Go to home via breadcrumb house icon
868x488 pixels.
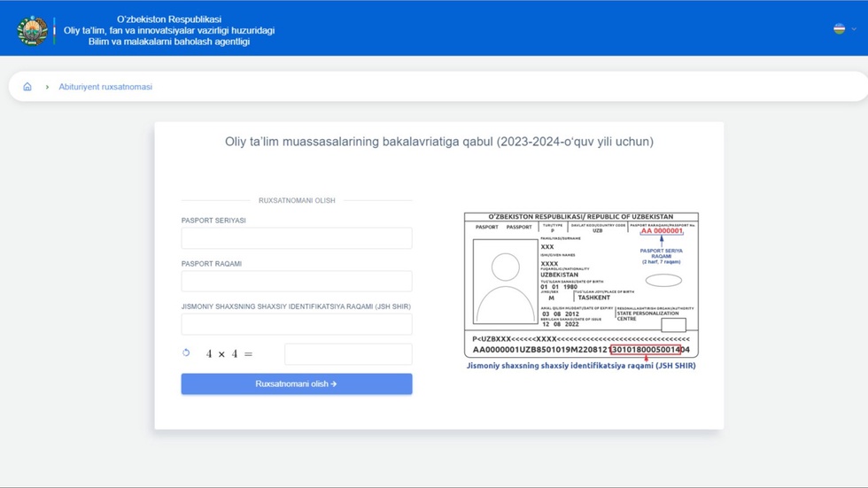pyautogui.click(x=27, y=87)
